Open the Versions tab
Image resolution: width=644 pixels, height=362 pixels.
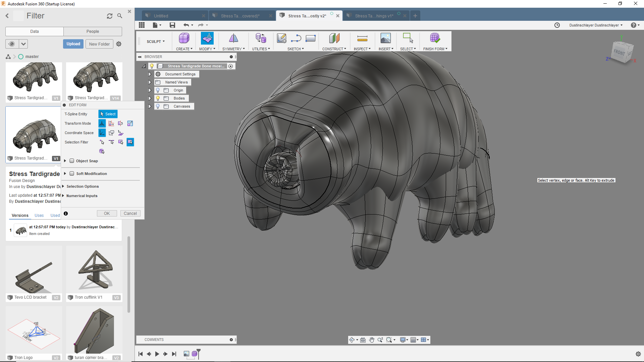tap(20, 216)
